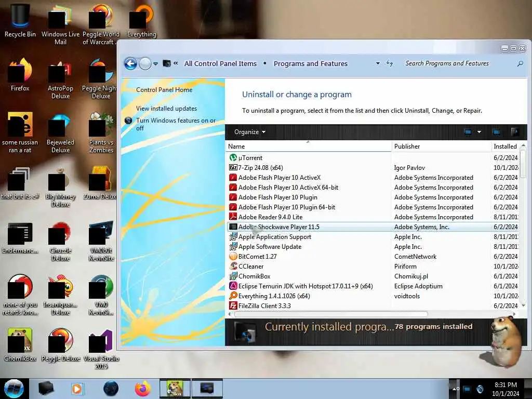Select FileZilla Client 3.3.3 entry

coord(373,305)
